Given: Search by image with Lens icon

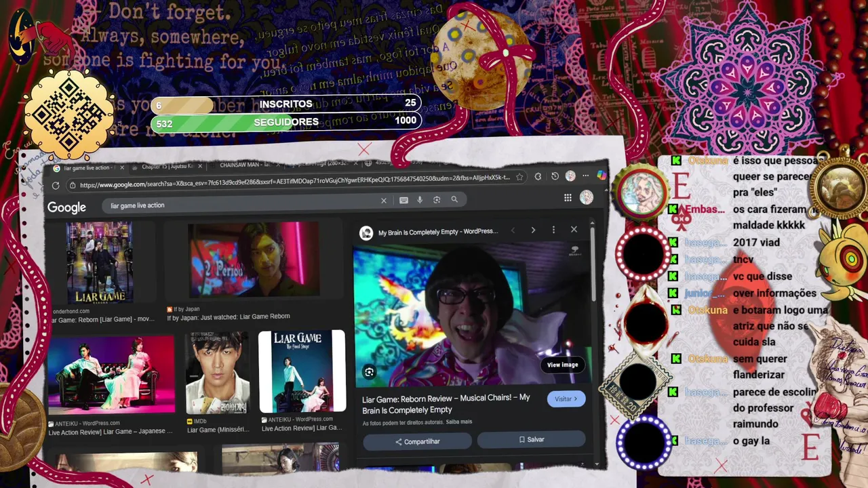Looking at the screenshot, I should 437,199.
